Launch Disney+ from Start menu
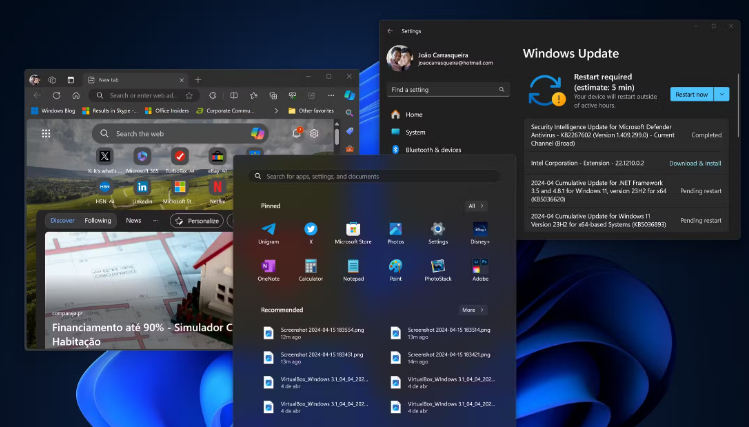749x427 pixels. click(x=480, y=233)
